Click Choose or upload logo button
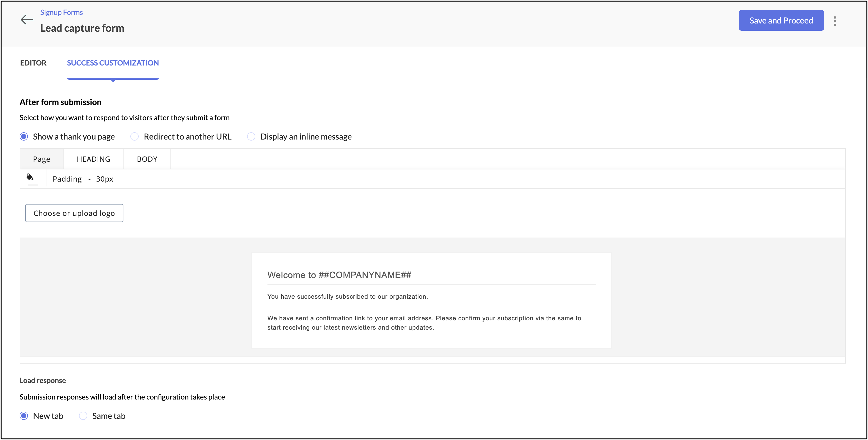Viewport: 868px width, 440px height. [74, 213]
